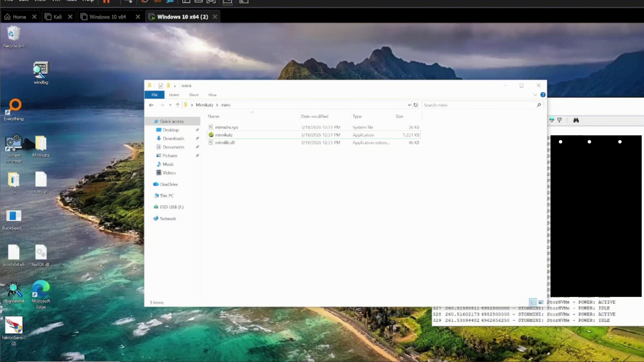Open Documents in the navigation pane
644x362 pixels.
tap(173, 147)
